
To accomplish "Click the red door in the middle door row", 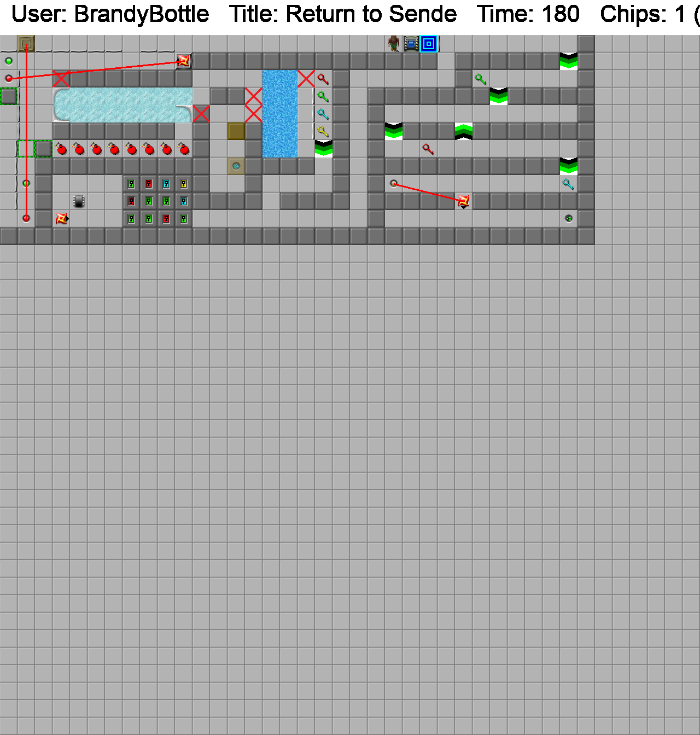I will [131, 201].
